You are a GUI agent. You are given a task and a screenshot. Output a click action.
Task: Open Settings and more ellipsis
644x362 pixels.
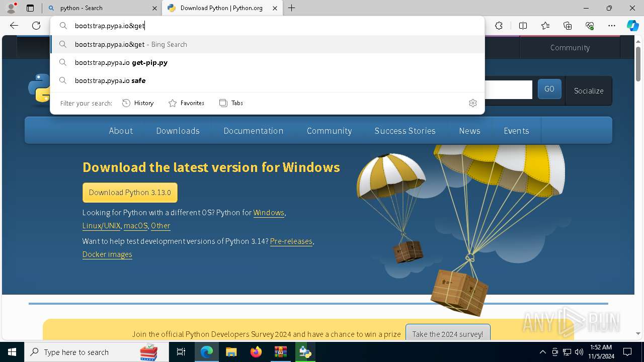point(612,26)
